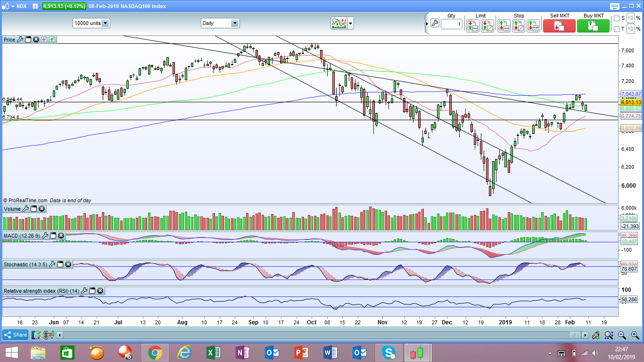644x362 pixels.
Task: Click the 6,913.13 (+0.12%) price label
Action: pos(64,6)
